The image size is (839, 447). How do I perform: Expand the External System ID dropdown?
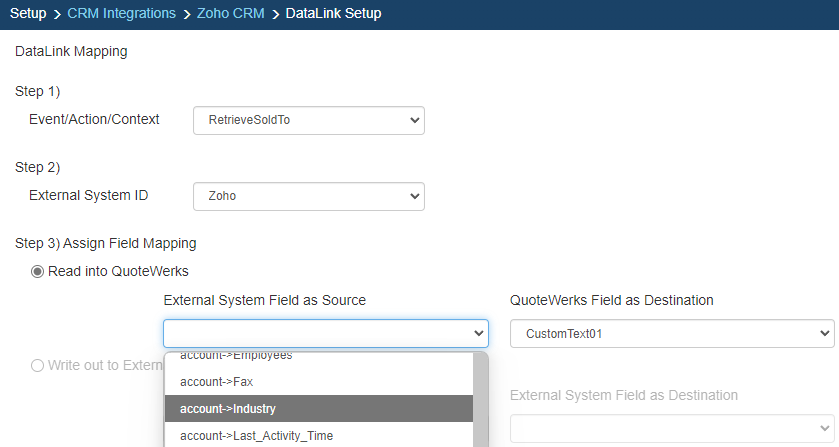(308, 197)
